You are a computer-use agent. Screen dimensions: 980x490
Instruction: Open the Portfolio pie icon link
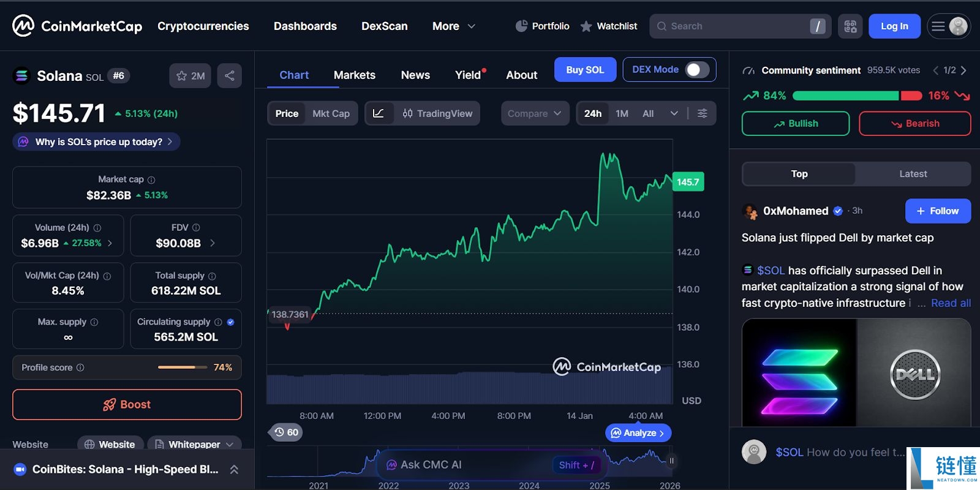tap(543, 26)
